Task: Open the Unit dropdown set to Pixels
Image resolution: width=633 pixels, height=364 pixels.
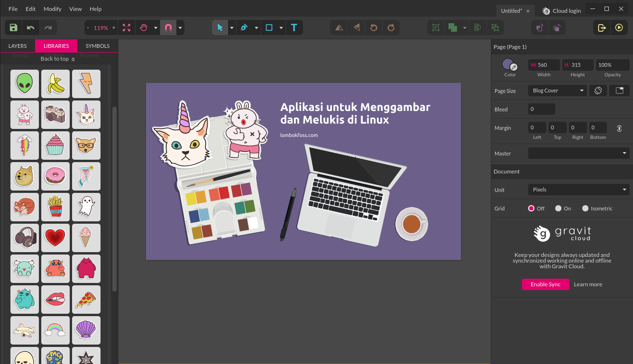Action: click(x=578, y=189)
